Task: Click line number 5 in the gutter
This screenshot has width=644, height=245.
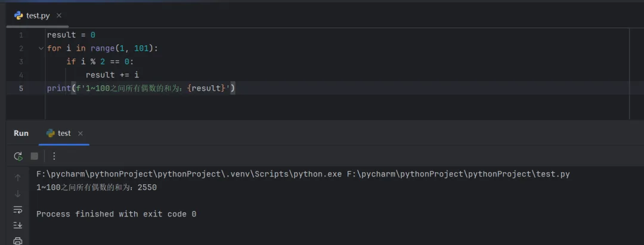Action: click(21, 88)
